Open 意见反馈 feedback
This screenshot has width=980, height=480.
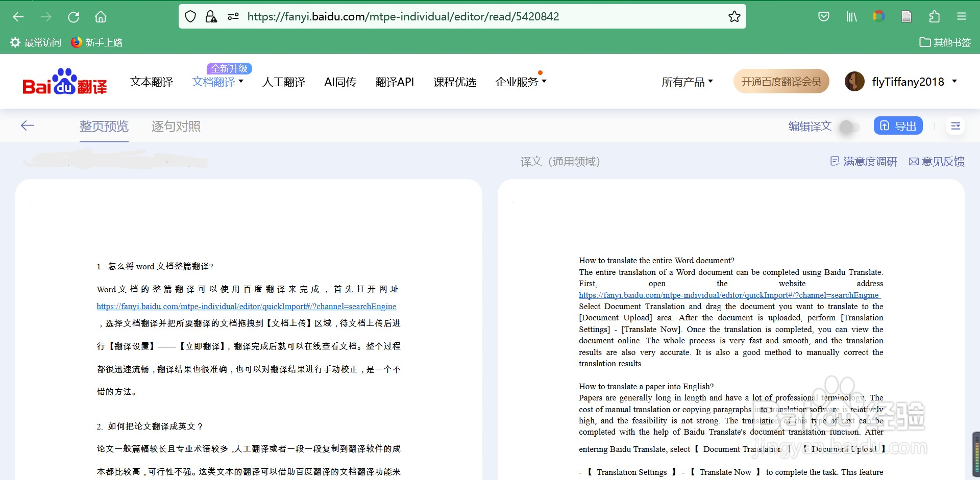tap(937, 162)
